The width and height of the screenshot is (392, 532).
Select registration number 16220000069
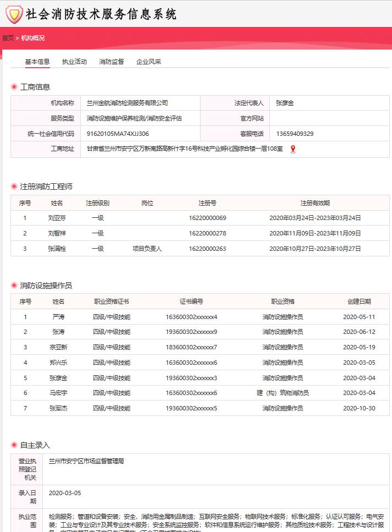(x=207, y=218)
